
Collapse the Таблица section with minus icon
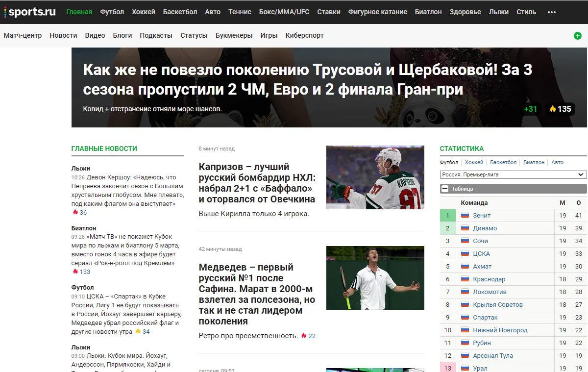[x=445, y=189]
